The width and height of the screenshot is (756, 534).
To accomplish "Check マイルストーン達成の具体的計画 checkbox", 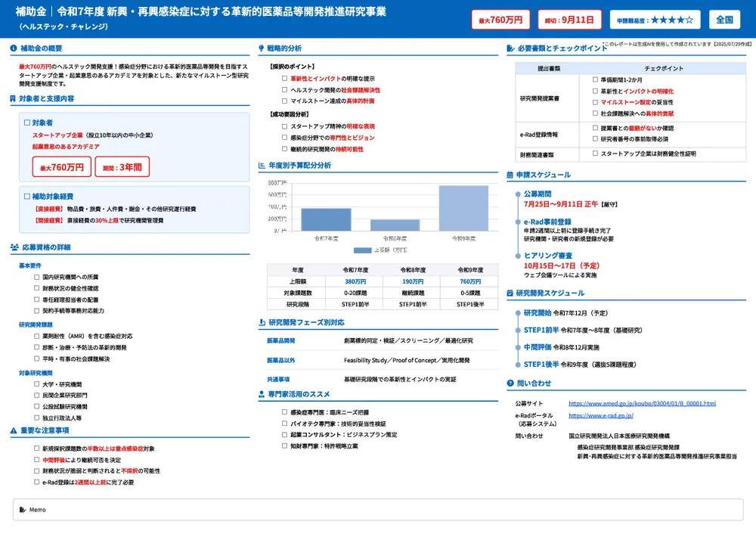I will [x=284, y=101].
